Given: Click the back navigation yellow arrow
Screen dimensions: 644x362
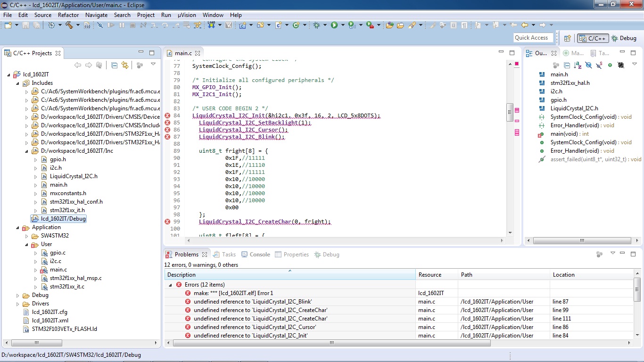Looking at the screenshot, I should point(525,25).
